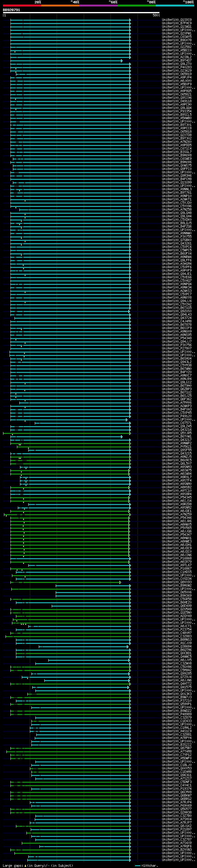197x868 pixels.
Task: Select the UniRef100_B9HUV6 label
Action: (177, 162)
